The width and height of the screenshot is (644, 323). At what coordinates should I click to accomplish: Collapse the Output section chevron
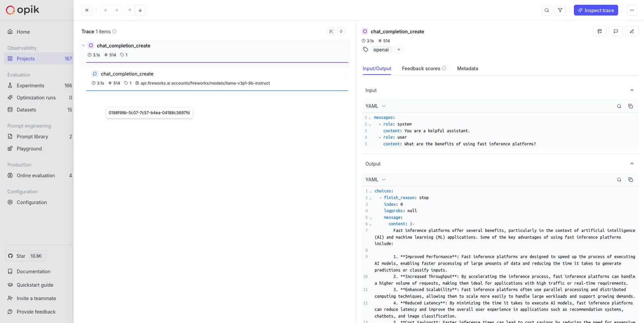tap(632, 164)
